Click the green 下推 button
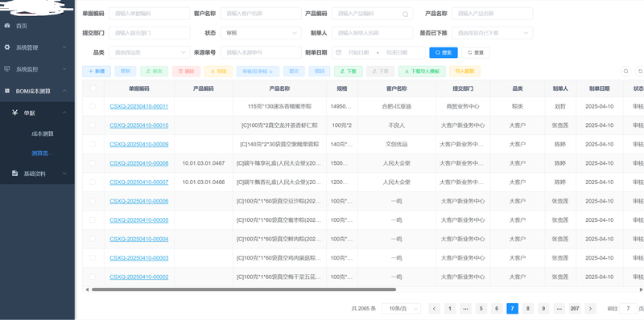644x320 pixels. (349, 72)
